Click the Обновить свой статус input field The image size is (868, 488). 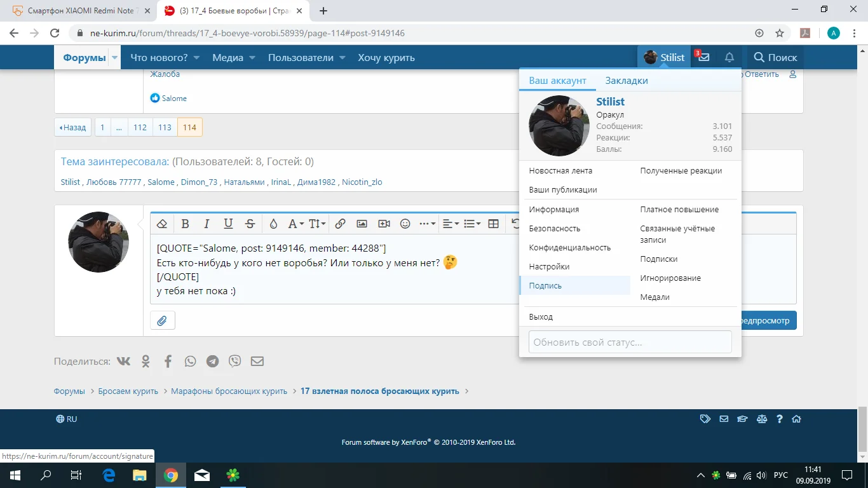(630, 342)
